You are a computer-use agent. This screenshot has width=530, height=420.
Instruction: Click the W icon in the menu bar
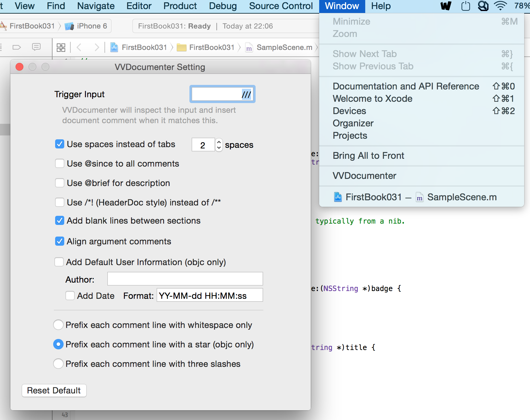point(446,6)
